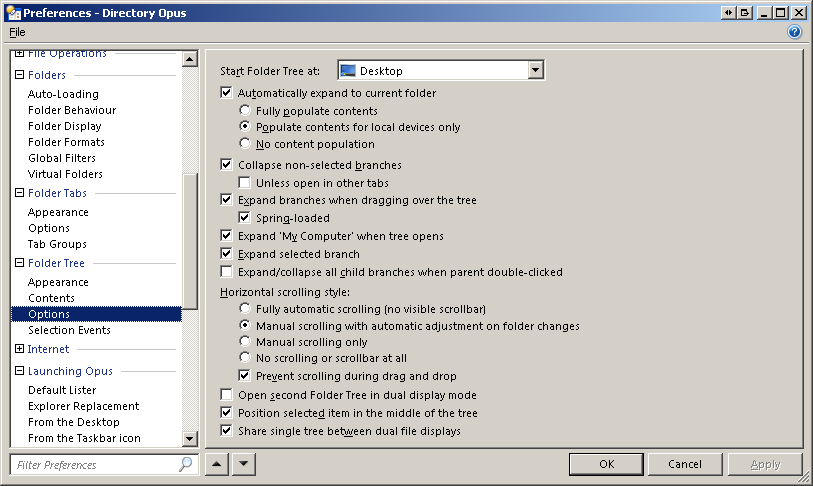The image size is (813, 486).
Task: Enable Unless open in other tabs
Action: (x=244, y=183)
